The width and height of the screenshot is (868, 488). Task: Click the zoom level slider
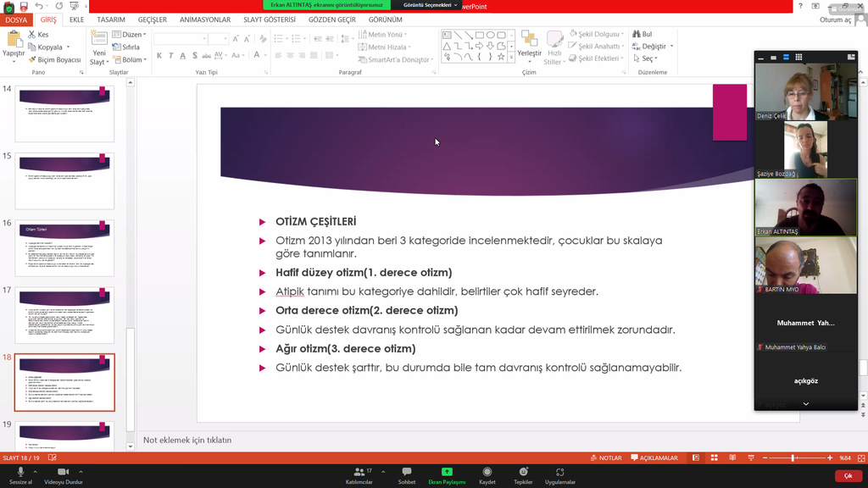(x=793, y=457)
